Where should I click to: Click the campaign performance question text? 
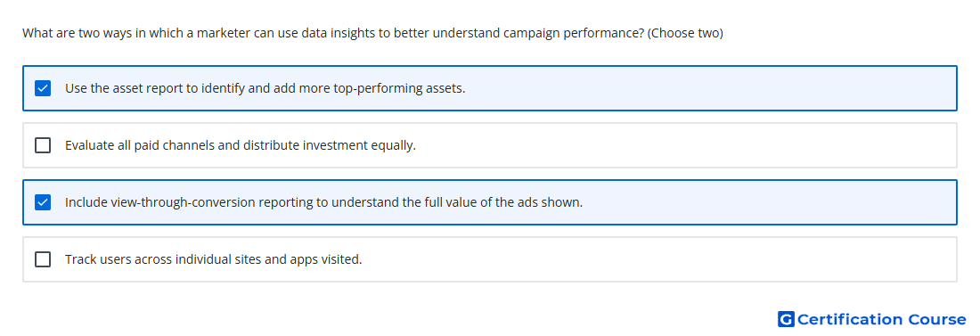point(333,33)
